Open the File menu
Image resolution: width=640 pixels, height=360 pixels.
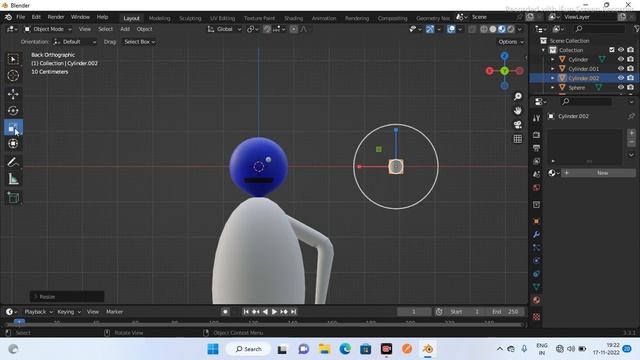(20, 17)
